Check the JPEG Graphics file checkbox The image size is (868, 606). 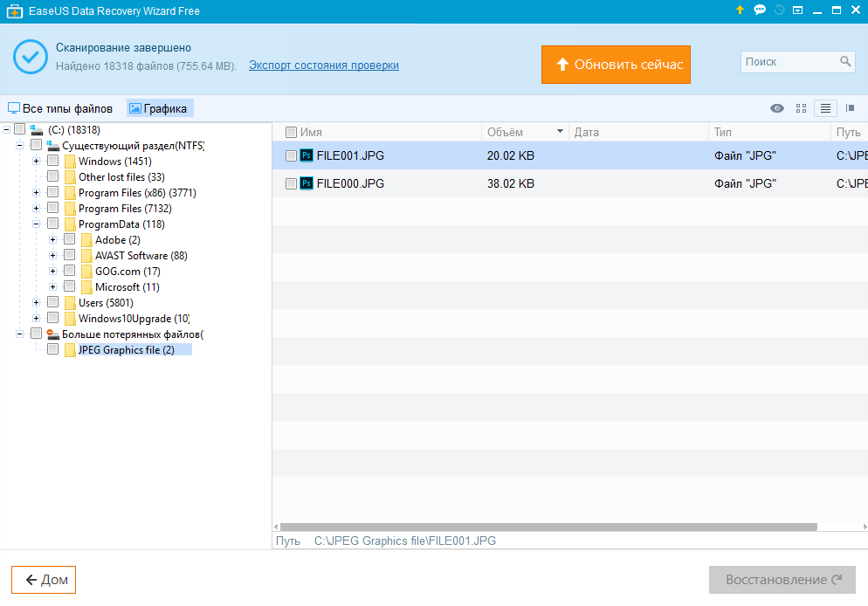(53, 349)
